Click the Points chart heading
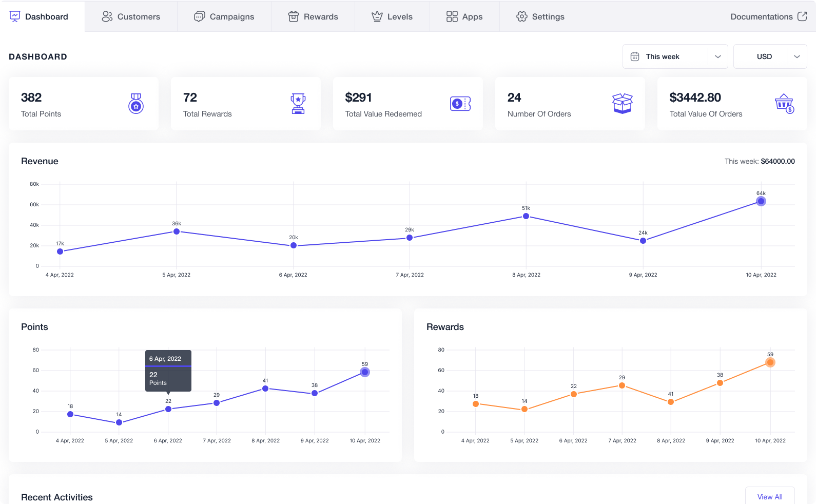The image size is (816, 504). tap(34, 327)
